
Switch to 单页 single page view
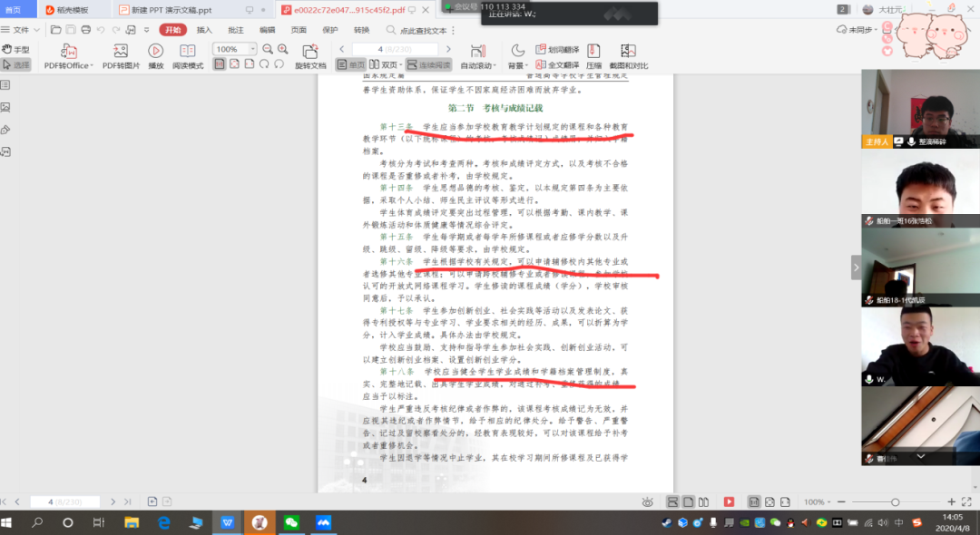pos(351,65)
